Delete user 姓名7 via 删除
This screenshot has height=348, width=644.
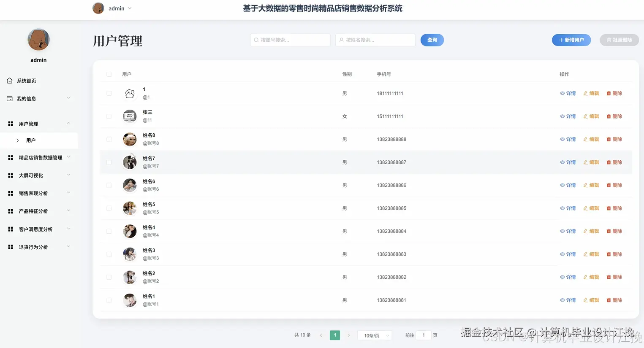pyautogui.click(x=614, y=162)
